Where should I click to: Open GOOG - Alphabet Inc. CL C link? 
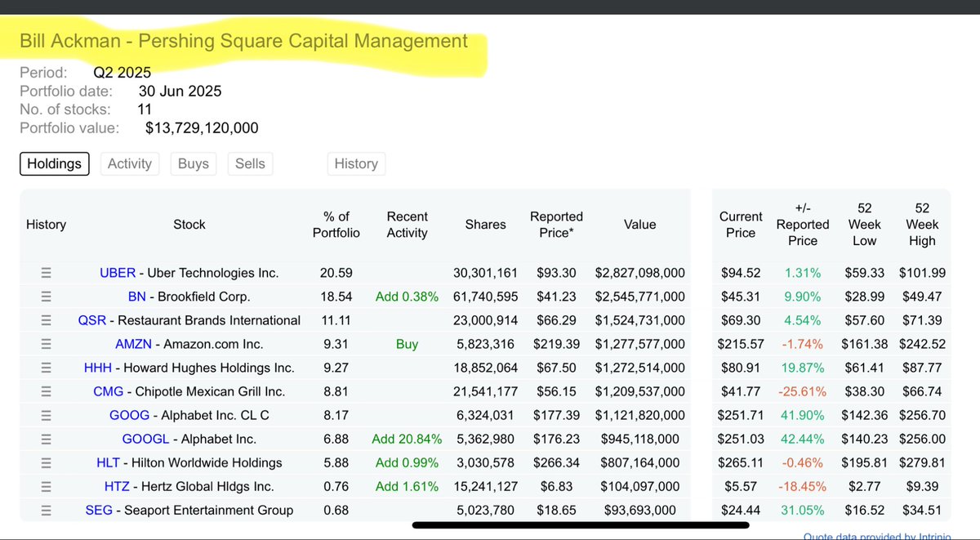[x=189, y=415]
